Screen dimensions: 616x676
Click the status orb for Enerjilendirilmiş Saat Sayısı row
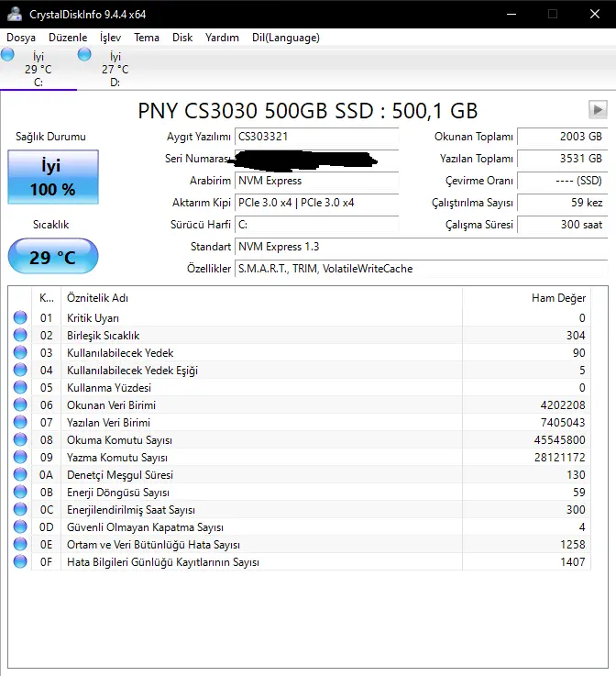20,510
